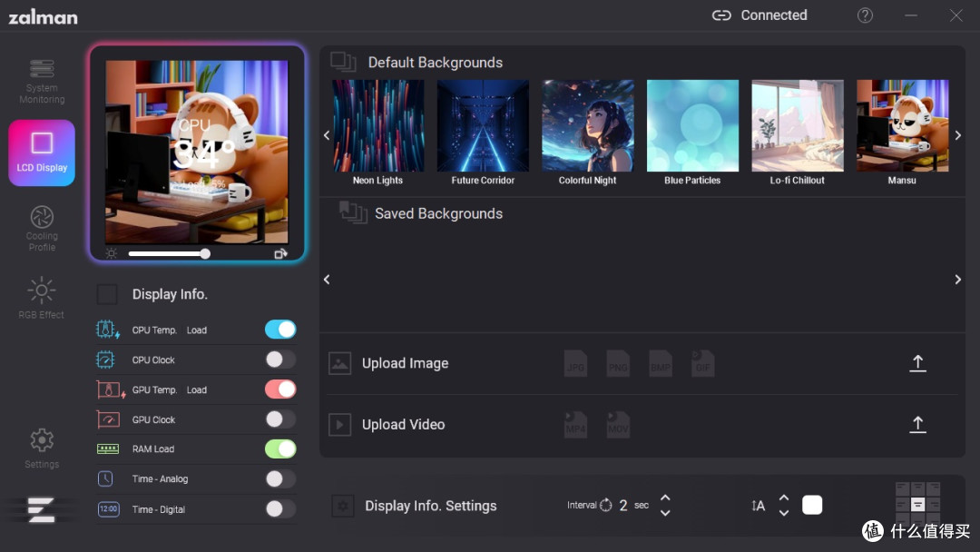
Task: Show next default backgrounds with right arrow
Action: click(x=957, y=135)
